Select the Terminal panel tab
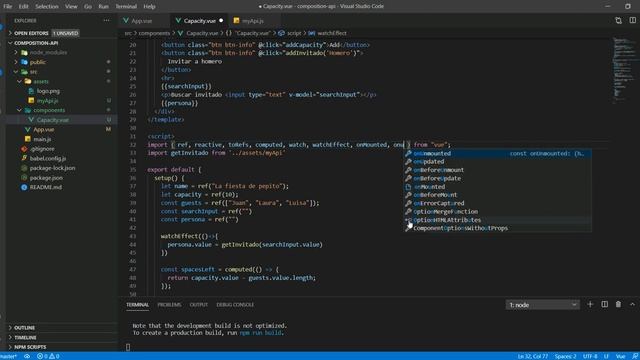The image size is (640, 360). [x=137, y=305]
